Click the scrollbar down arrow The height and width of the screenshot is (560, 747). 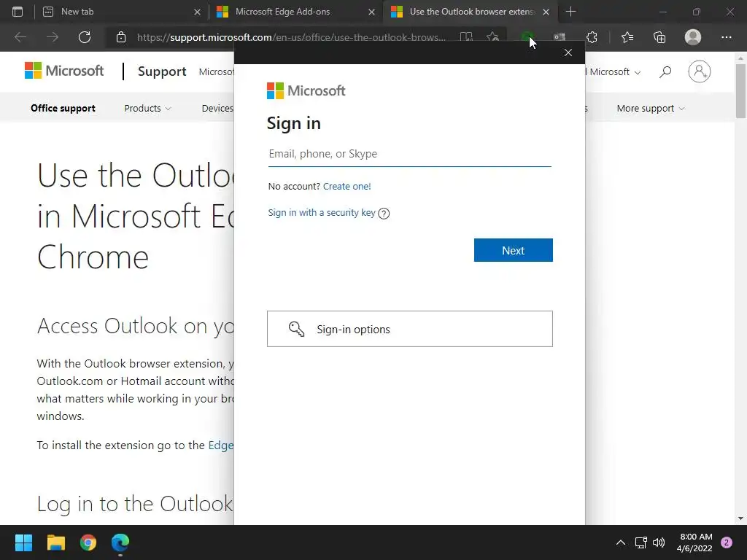[740, 518]
